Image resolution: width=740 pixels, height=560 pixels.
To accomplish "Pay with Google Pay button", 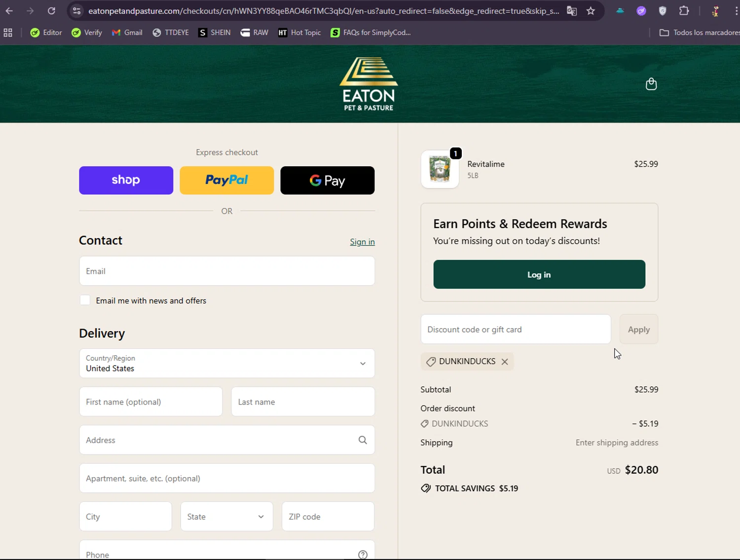I will [327, 180].
